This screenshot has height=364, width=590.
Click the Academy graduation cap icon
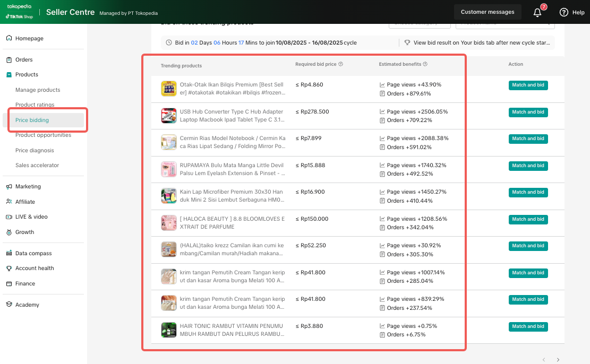point(9,305)
